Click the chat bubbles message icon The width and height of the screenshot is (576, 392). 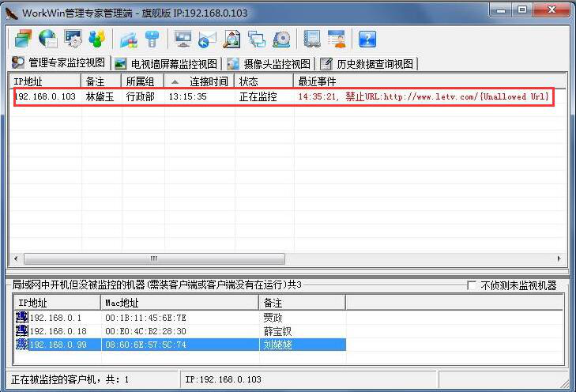point(257,40)
